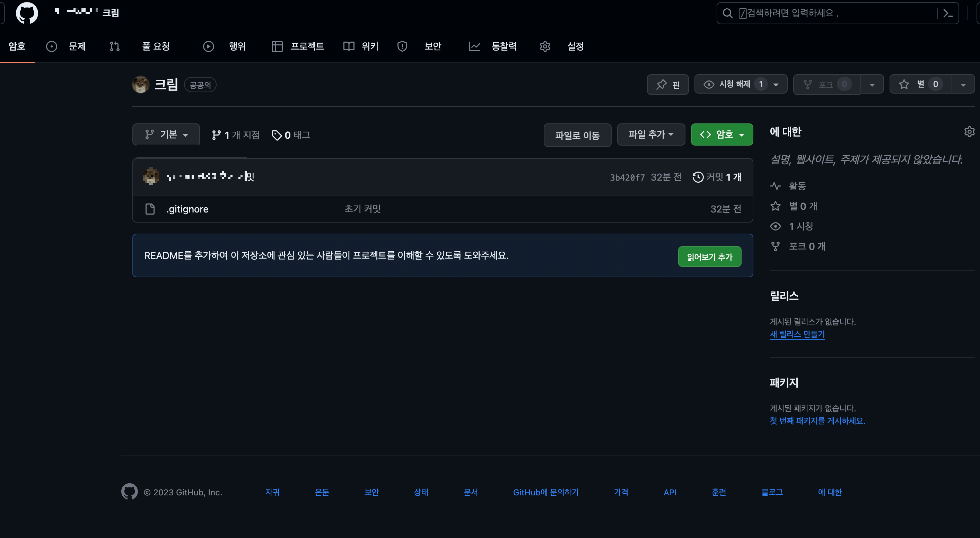
Task: Click the 크림 repository name in header breadcrumb
Action: (110, 13)
